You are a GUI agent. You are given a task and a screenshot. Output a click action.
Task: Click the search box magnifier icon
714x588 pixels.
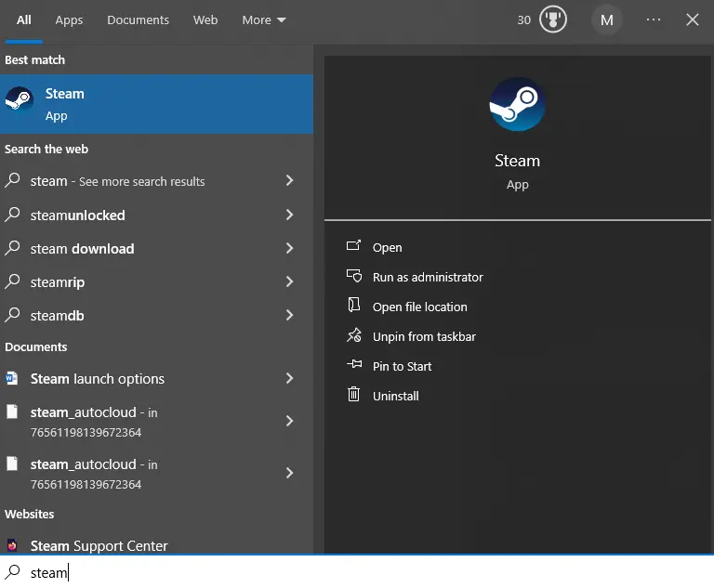point(13,572)
